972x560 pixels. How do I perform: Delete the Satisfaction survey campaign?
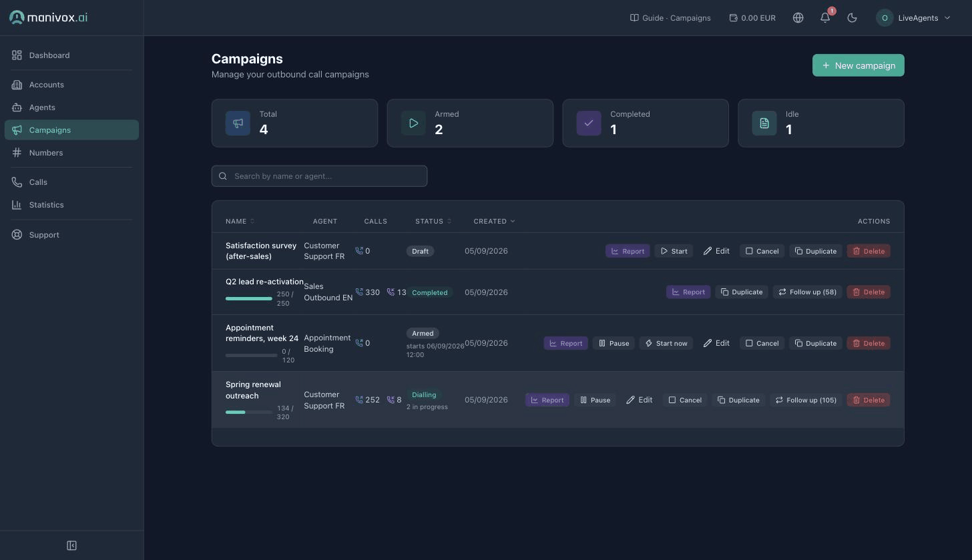point(869,251)
